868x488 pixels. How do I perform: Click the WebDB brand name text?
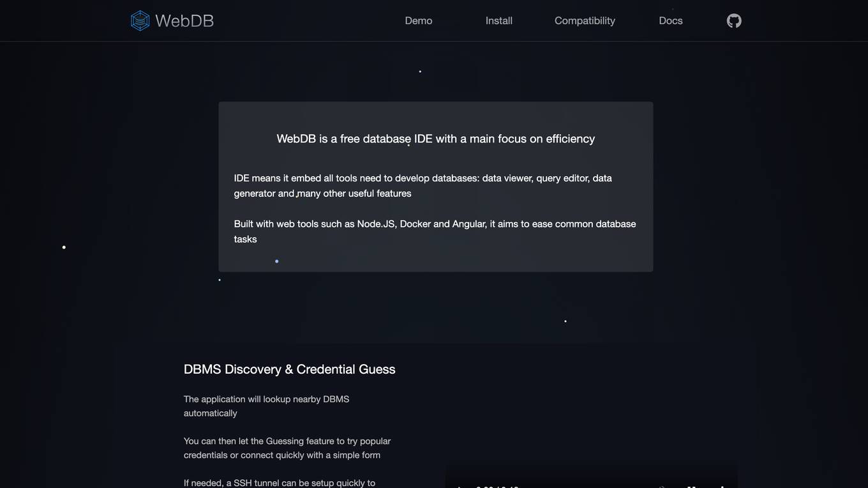click(184, 20)
